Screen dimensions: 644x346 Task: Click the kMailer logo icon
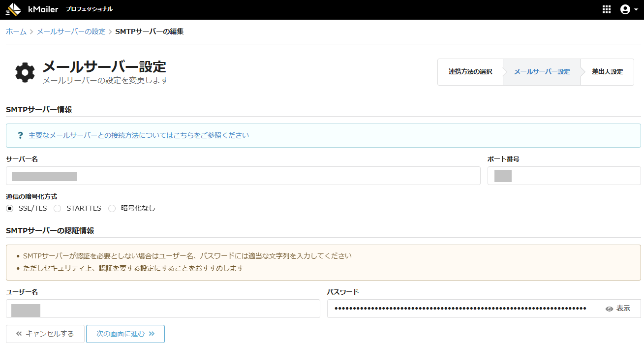[13, 9]
